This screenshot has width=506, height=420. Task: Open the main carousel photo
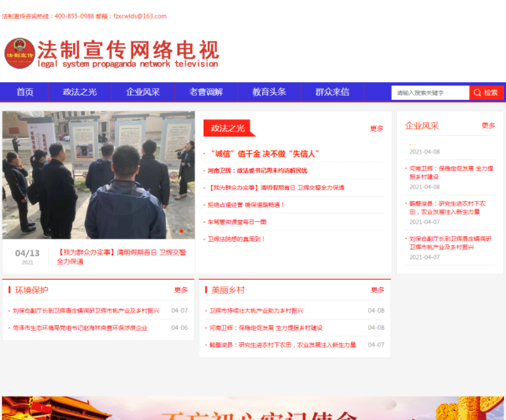(99, 175)
